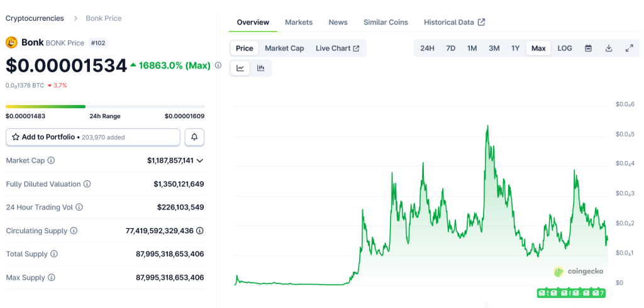Switch chart to Market Cap view
The height and width of the screenshot is (308, 644).
point(284,48)
